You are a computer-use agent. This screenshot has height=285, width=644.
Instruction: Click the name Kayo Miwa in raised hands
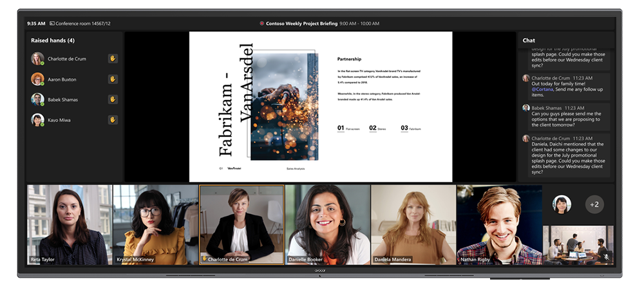[x=59, y=120]
